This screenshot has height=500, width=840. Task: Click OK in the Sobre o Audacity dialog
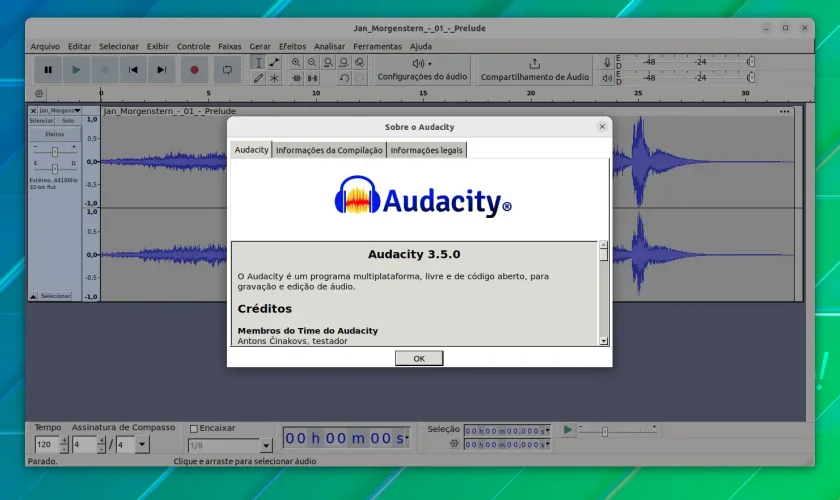(419, 359)
